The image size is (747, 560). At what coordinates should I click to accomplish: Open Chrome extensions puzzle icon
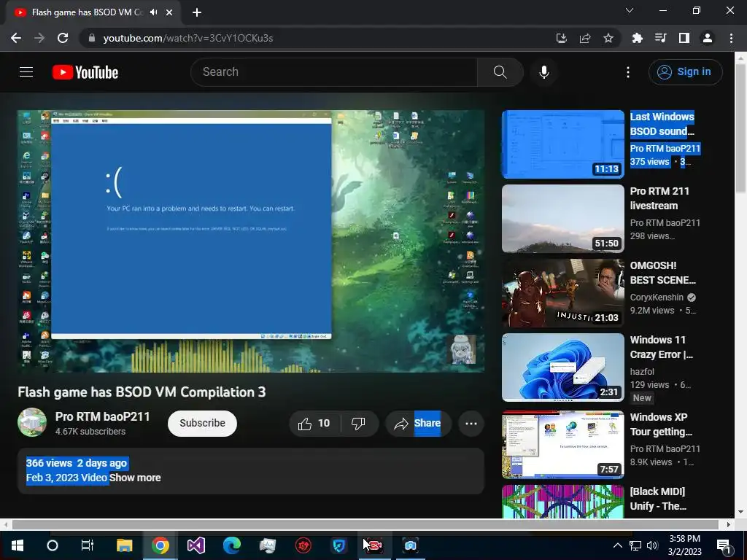point(637,38)
